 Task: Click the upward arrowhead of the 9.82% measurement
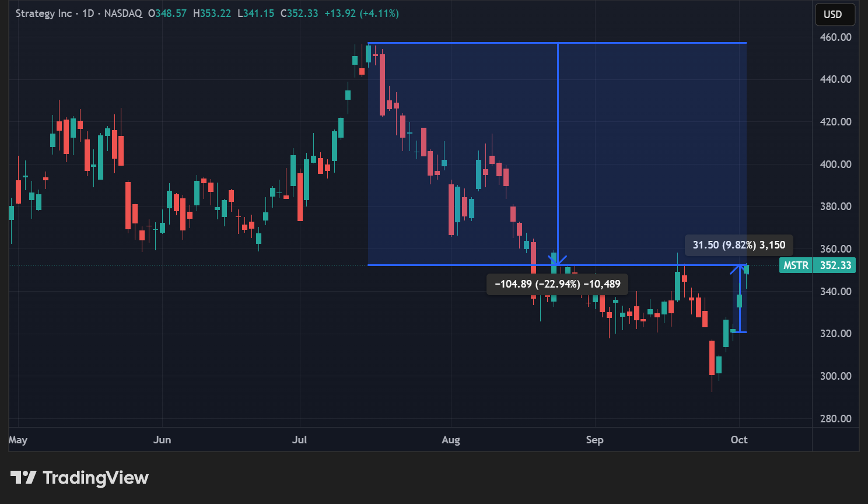tap(740, 269)
